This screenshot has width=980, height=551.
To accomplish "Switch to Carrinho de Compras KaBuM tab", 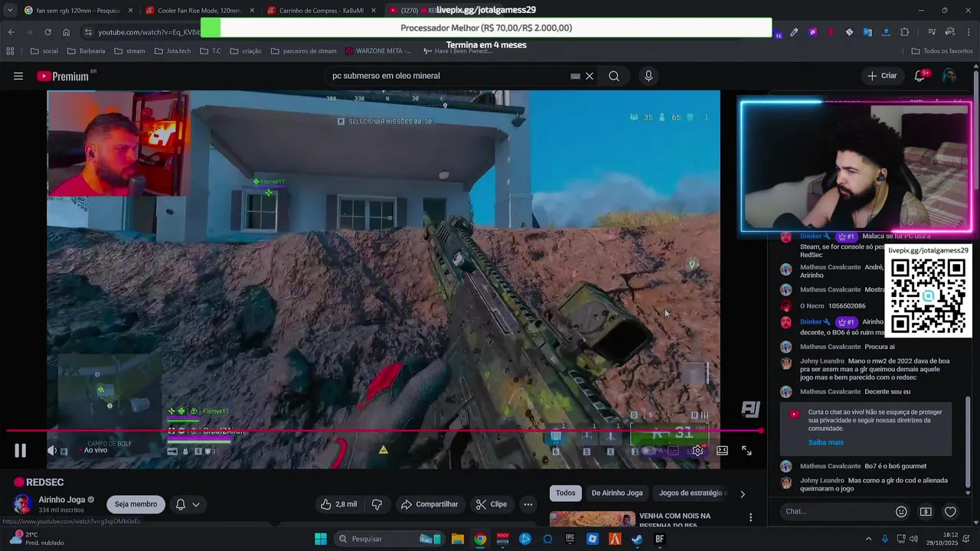I will click(x=321, y=11).
